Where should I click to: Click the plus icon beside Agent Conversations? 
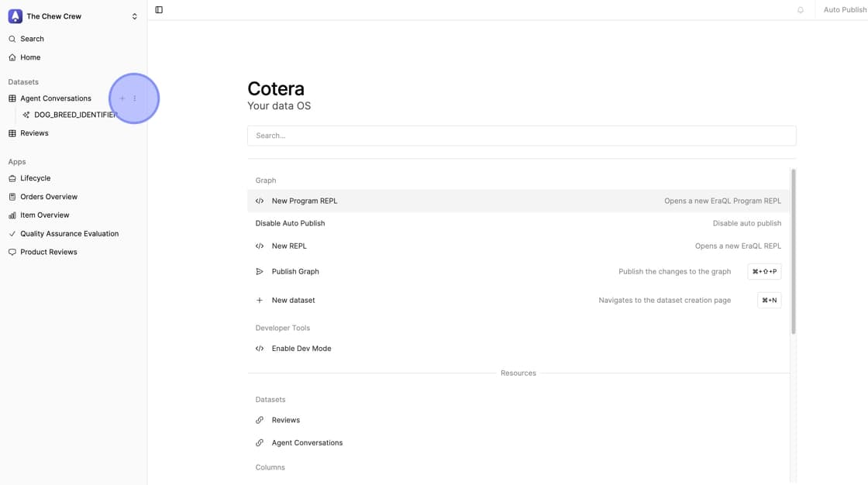(122, 98)
